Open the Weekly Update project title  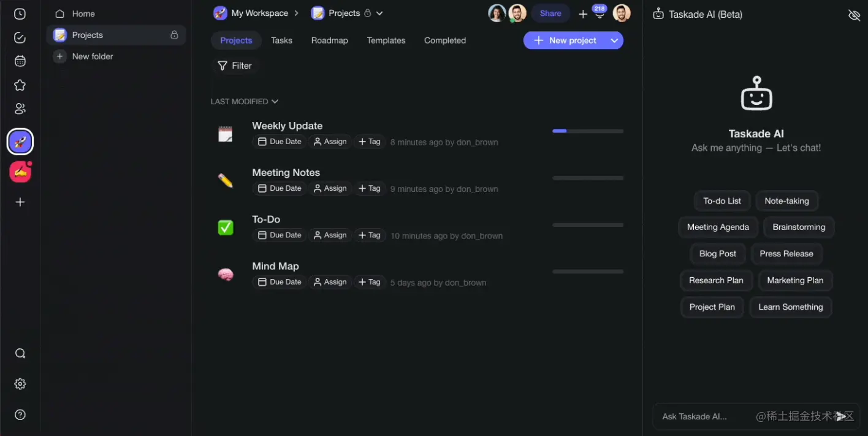pos(287,126)
